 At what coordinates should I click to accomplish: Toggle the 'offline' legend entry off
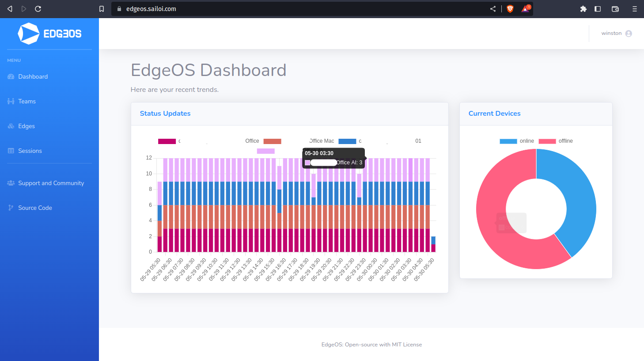(x=555, y=141)
